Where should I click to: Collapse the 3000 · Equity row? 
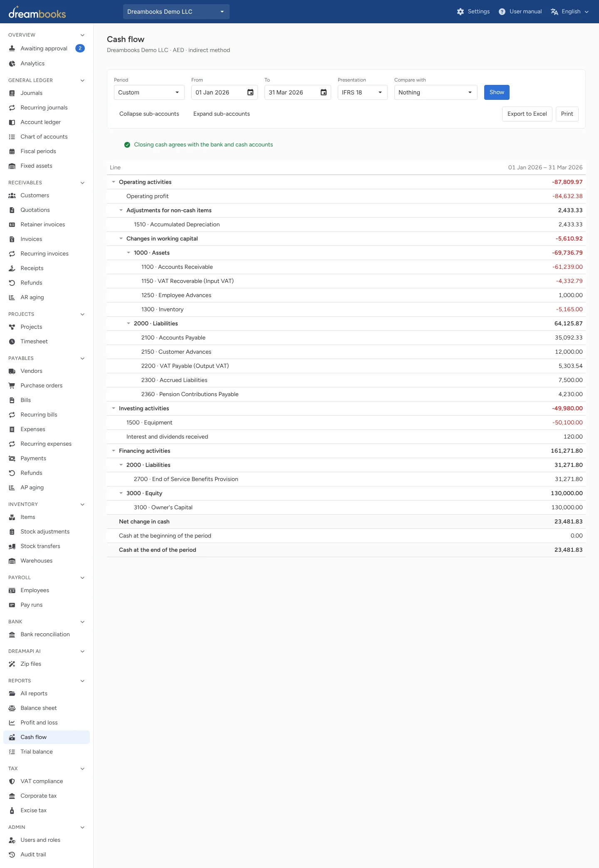(x=121, y=493)
